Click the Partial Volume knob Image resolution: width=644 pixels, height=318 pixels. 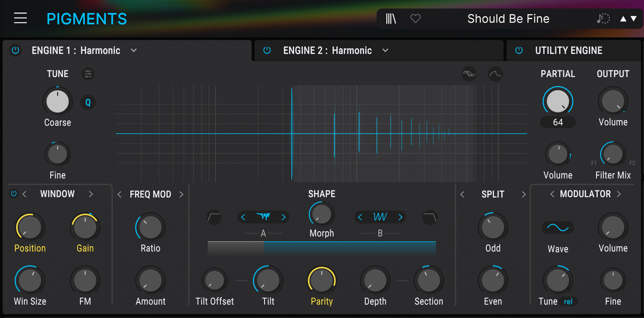coord(558,154)
